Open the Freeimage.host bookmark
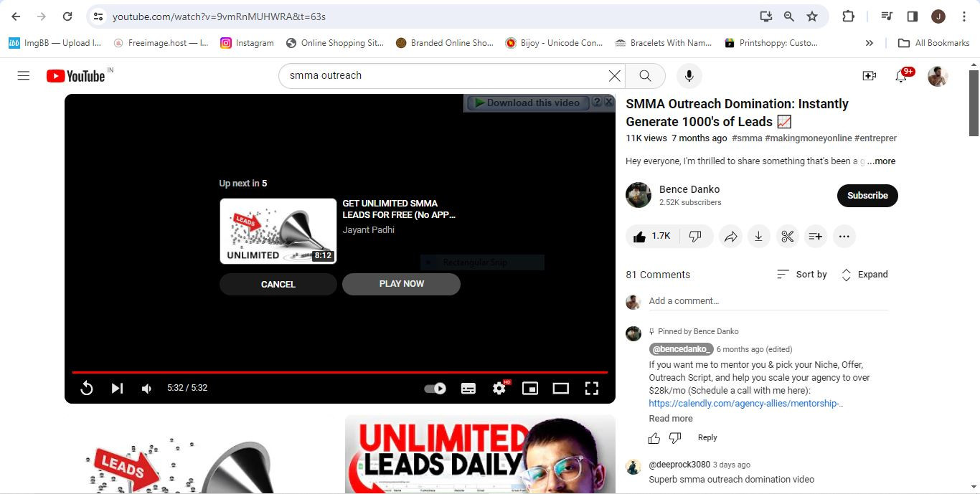 161,43
